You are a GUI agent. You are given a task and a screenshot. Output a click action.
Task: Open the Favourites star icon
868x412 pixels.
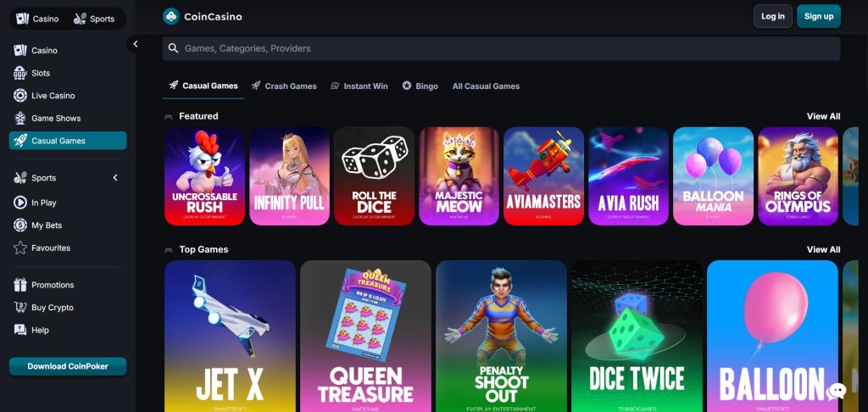[20, 248]
